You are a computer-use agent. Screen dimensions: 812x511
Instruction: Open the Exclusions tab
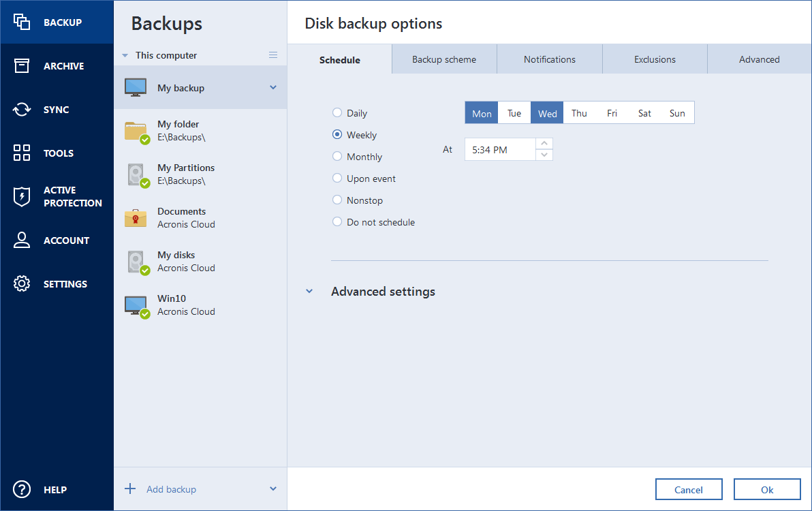click(655, 59)
